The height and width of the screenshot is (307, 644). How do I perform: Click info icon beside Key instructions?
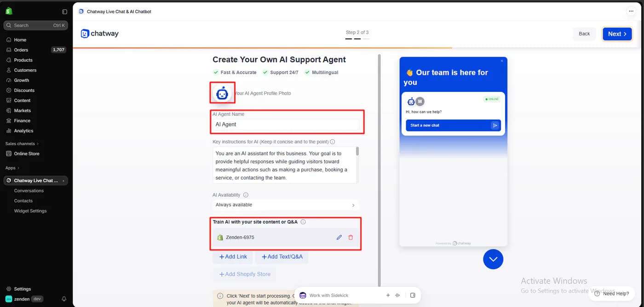(x=332, y=142)
